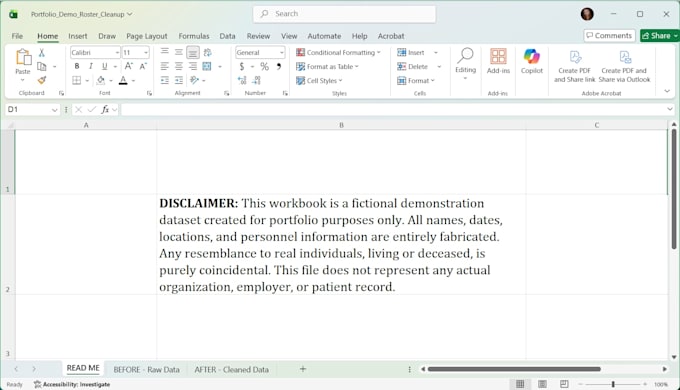This screenshot has height=390, width=680.
Task: Toggle Underline formatting
Action: pyautogui.click(x=105, y=66)
